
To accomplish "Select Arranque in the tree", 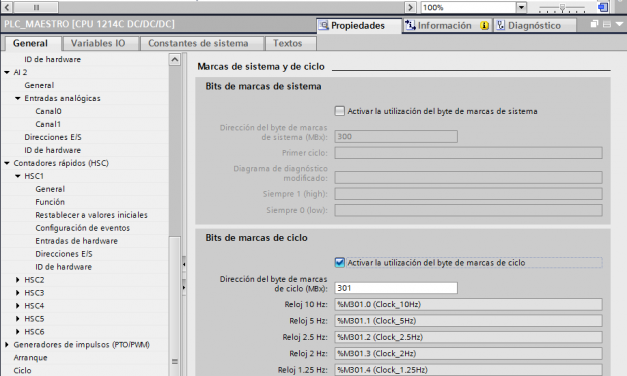I will pyautogui.click(x=30, y=358).
